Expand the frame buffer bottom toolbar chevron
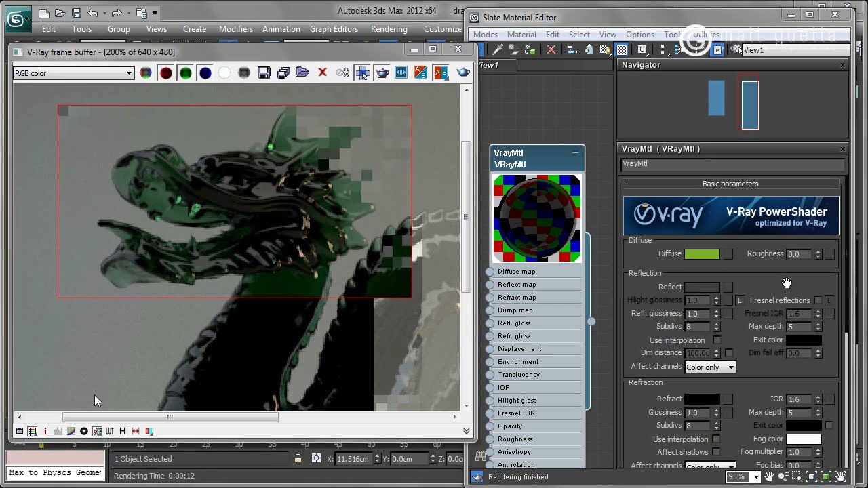868x488 pixels. point(467,431)
